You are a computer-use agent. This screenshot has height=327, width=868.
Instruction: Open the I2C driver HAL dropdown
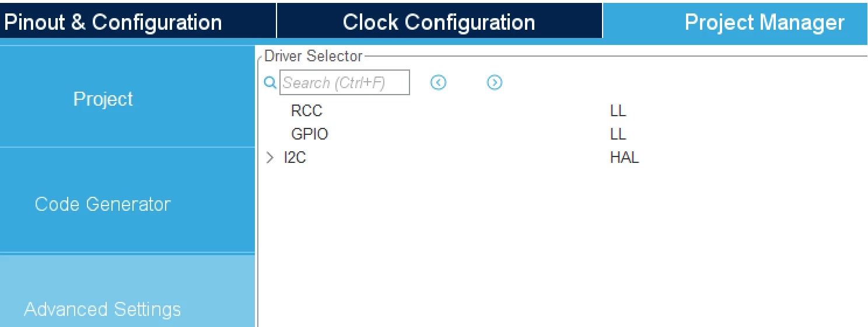624,158
